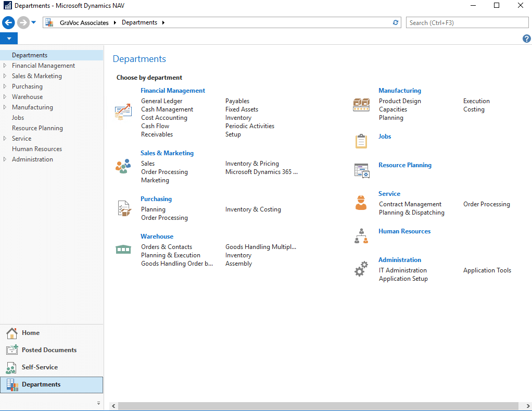532x411 pixels.
Task: Open the Service heading link
Action: pyautogui.click(x=389, y=193)
